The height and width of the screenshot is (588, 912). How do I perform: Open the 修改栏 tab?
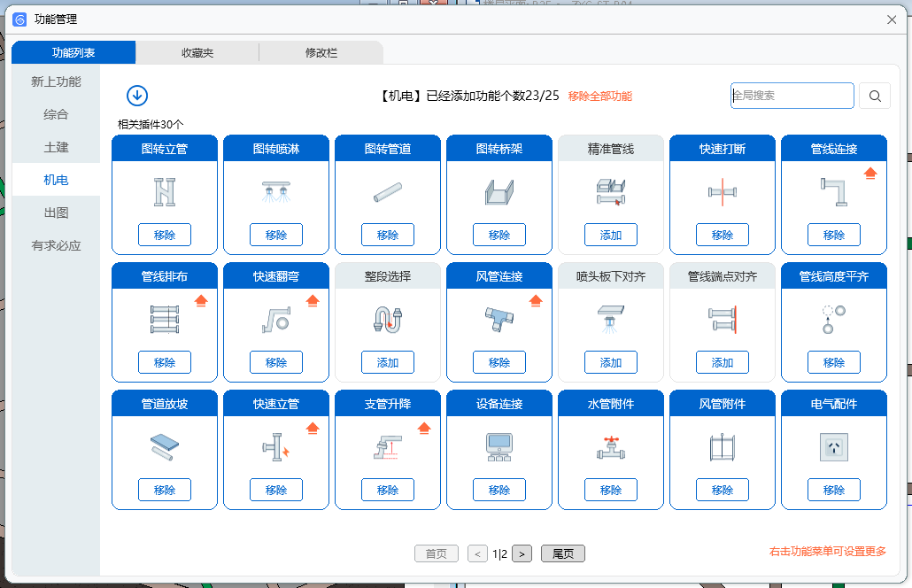point(321,53)
